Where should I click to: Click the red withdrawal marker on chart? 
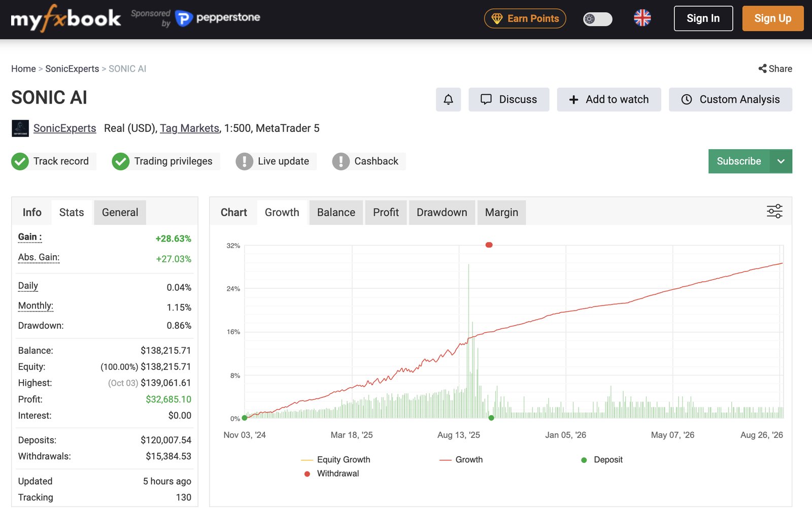tap(489, 245)
